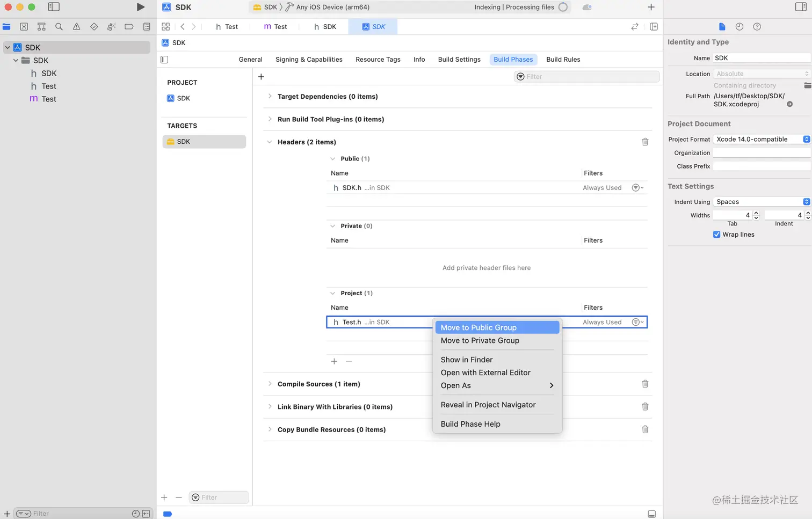Switch to the Build Settings tab
The width and height of the screenshot is (812, 519).
pos(459,60)
